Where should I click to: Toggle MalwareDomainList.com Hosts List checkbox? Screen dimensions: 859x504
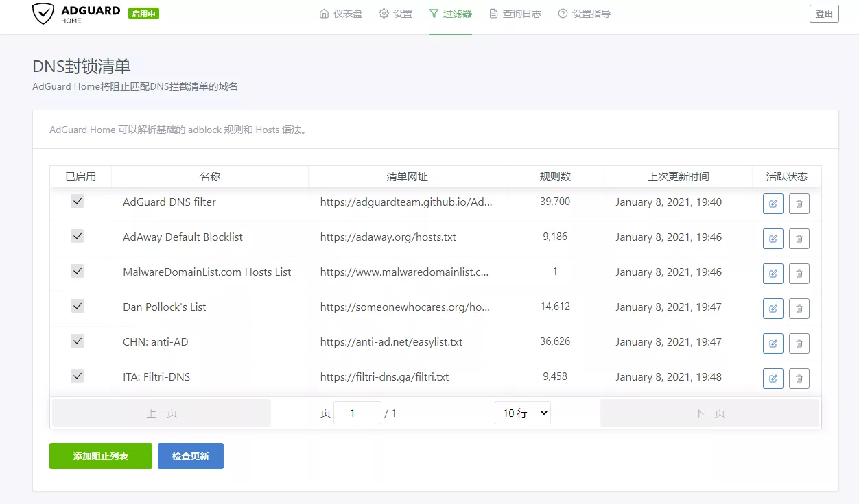(78, 271)
